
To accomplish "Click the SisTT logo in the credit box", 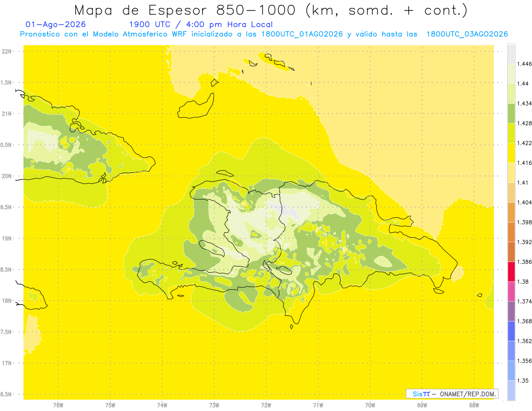I will click(x=421, y=394).
